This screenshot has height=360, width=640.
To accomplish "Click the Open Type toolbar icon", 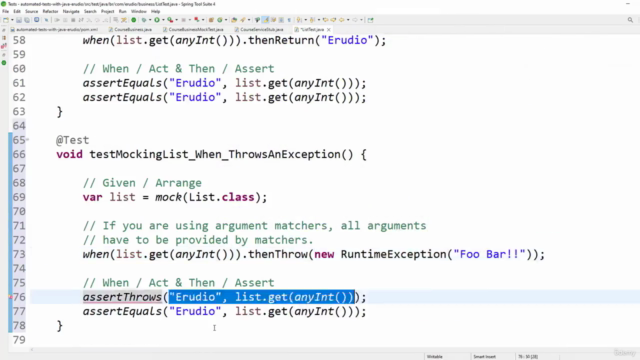I will [234, 20].
